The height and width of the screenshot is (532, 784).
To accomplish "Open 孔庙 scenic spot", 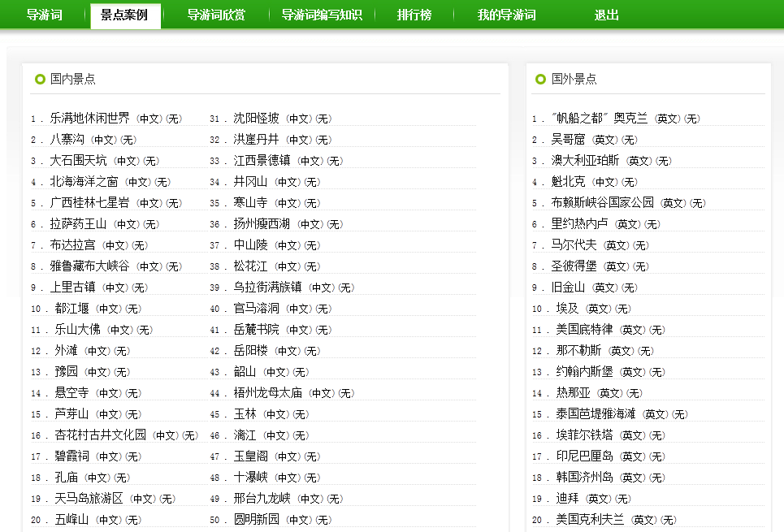I will (x=66, y=477).
